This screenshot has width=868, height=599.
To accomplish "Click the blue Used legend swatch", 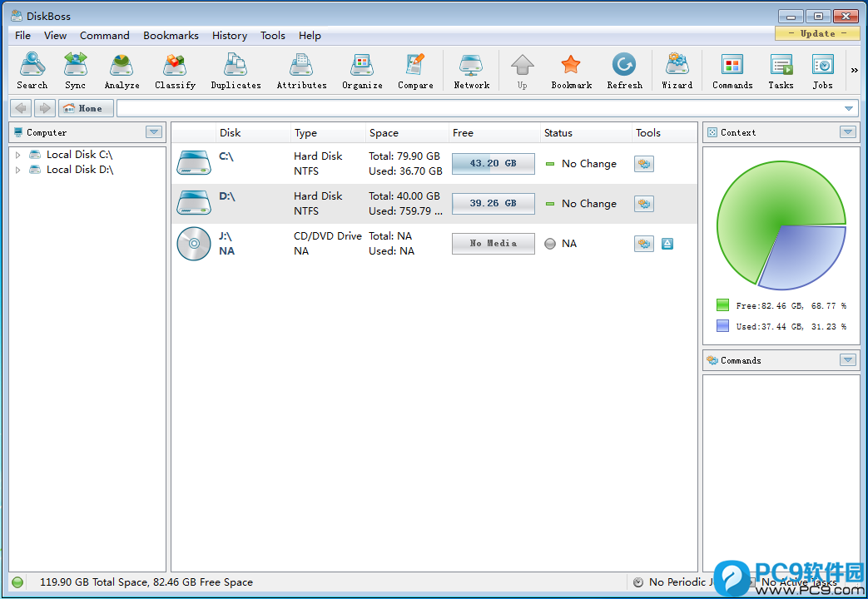I will [x=722, y=326].
